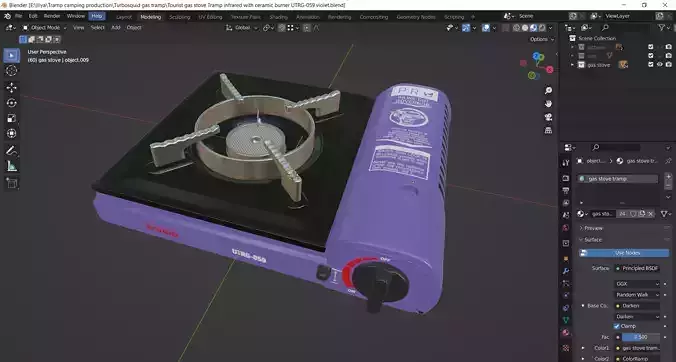Open the Object Data properties tab
This screenshot has width=676, height=362.
coord(566,321)
